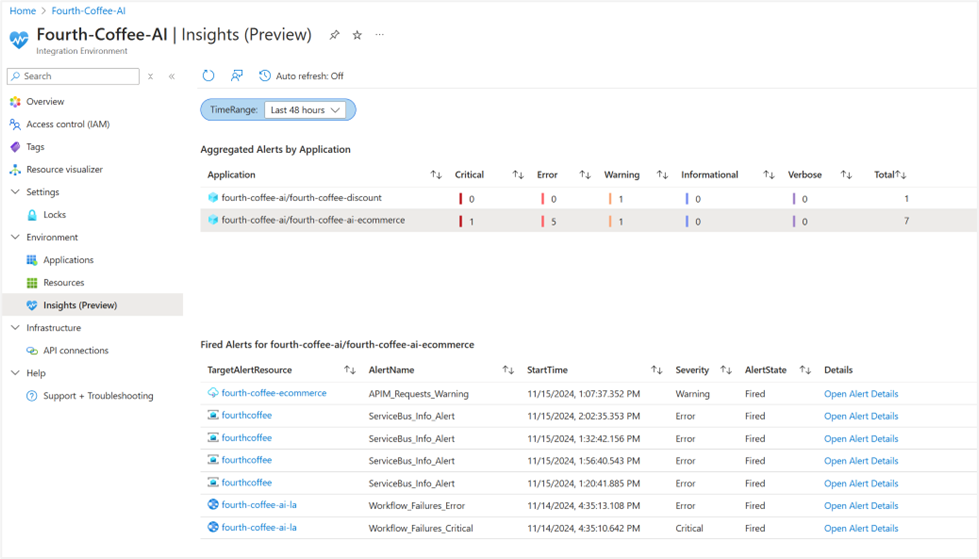The height and width of the screenshot is (559, 979).
Task: Click in the sidebar Search field
Action: tap(73, 76)
